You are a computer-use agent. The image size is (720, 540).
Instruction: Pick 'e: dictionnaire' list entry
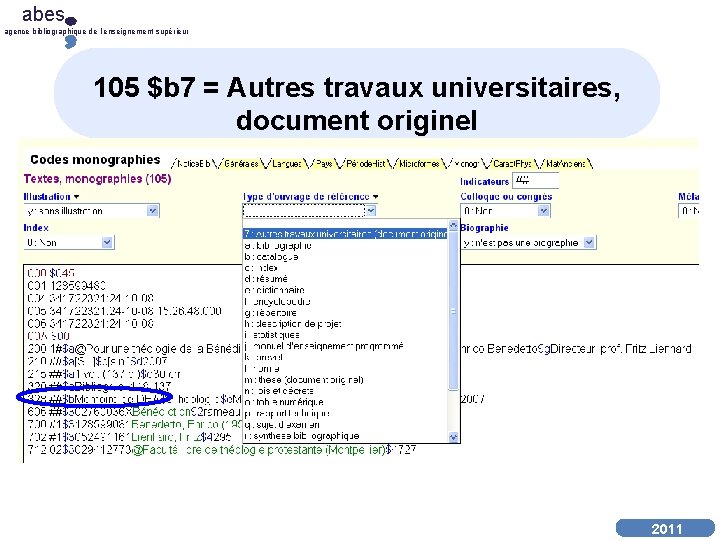[275, 290]
